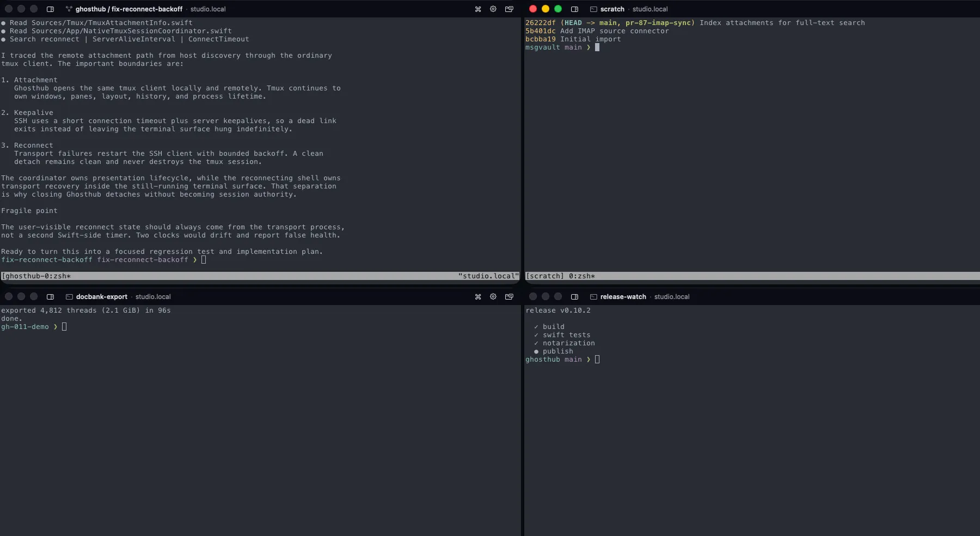
Task: Zoom the scratch window with the green button
Action: click(558, 9)
